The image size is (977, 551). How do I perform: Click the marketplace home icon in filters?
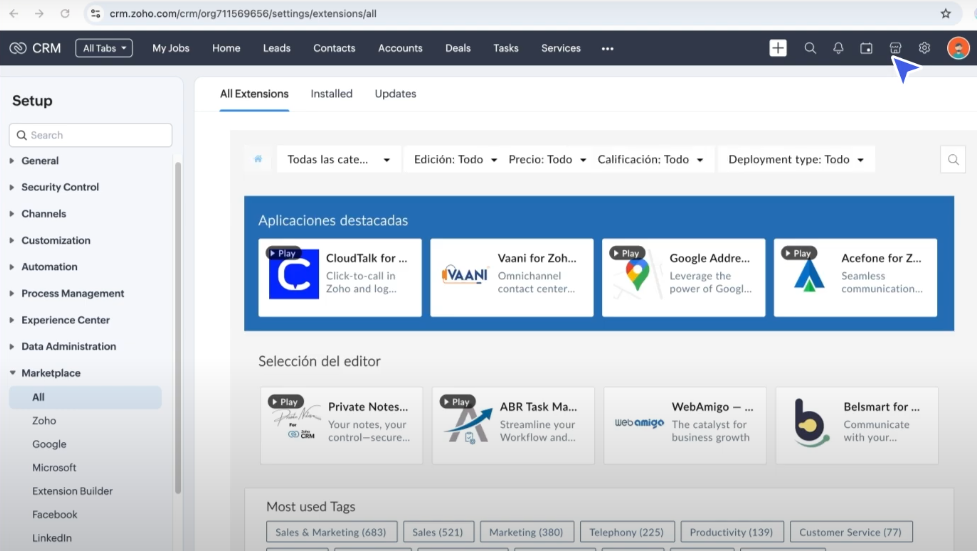pos(258,159)
